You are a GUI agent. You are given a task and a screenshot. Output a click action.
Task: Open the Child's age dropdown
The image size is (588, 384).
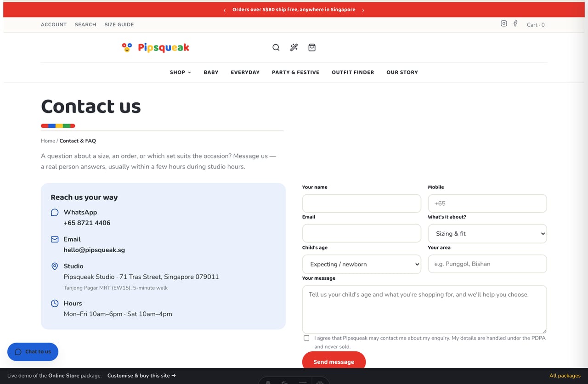[x=362, y=264]
